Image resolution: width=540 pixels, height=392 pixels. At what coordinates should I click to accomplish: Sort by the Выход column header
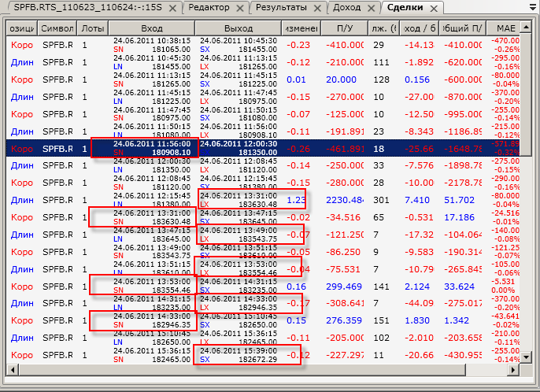click(239, 28)
